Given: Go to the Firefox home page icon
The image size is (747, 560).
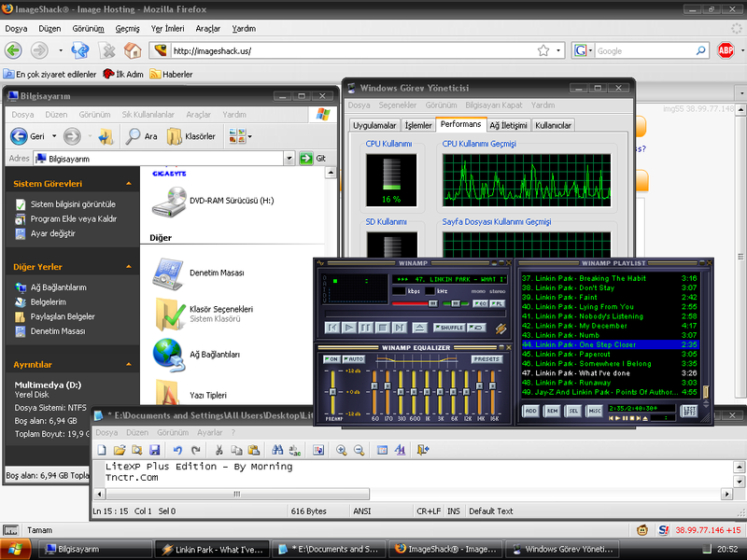Looking at the screenshot, I should (133, 50).
